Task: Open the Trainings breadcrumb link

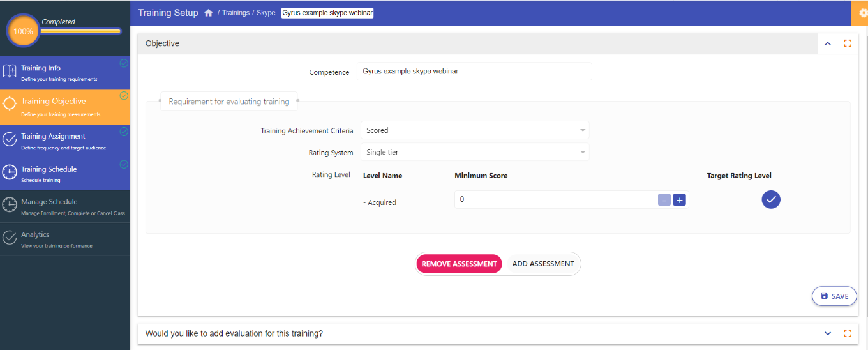Action: 236,13
